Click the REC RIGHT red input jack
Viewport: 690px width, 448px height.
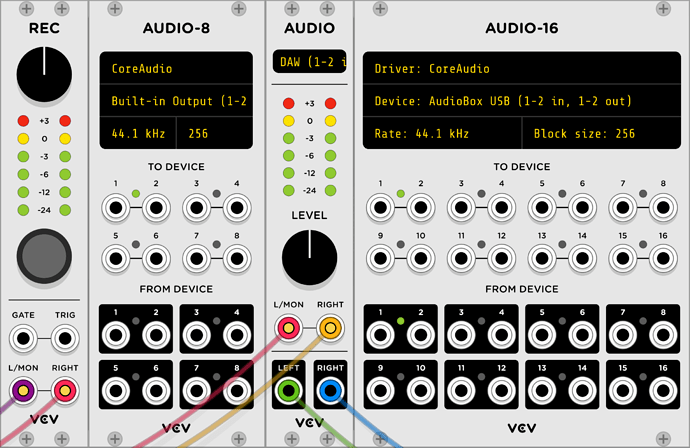(x=65, y=391)
